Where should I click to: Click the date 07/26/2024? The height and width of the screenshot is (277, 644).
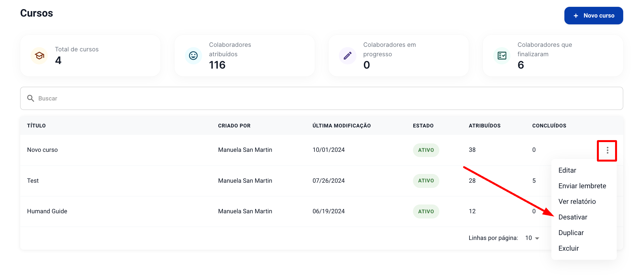click(x=328, y=181)
